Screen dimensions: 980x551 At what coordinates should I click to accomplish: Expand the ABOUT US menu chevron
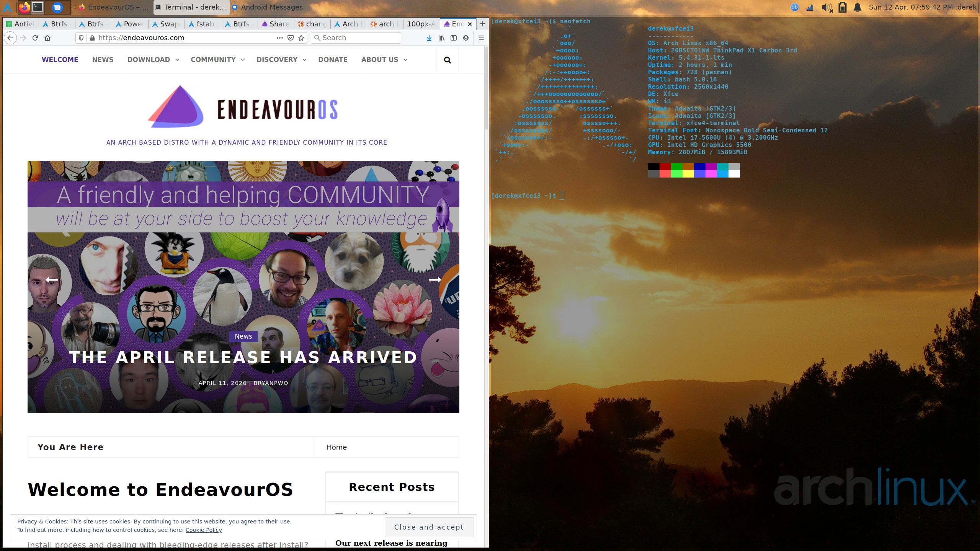(x=405, y=60)
